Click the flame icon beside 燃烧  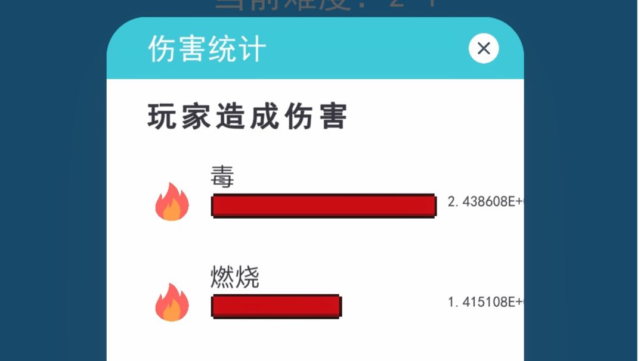point(172,302)
